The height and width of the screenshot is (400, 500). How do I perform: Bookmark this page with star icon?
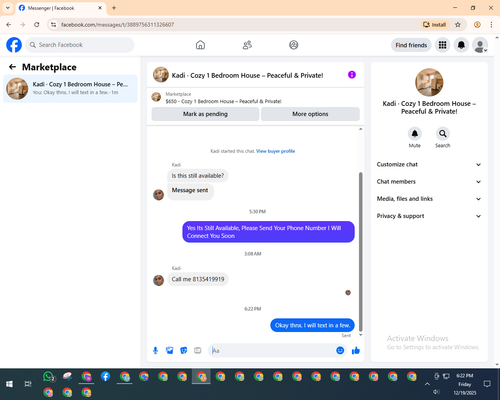pyautogui.click(x=458, y=24)
